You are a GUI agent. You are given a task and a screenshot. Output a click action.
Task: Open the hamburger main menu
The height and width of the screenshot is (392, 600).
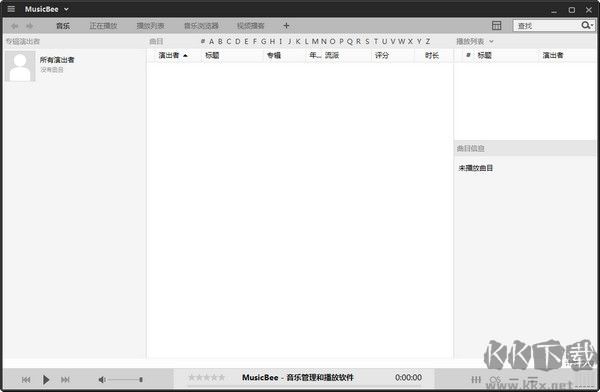pyautogui.click(x=11, y=9)
